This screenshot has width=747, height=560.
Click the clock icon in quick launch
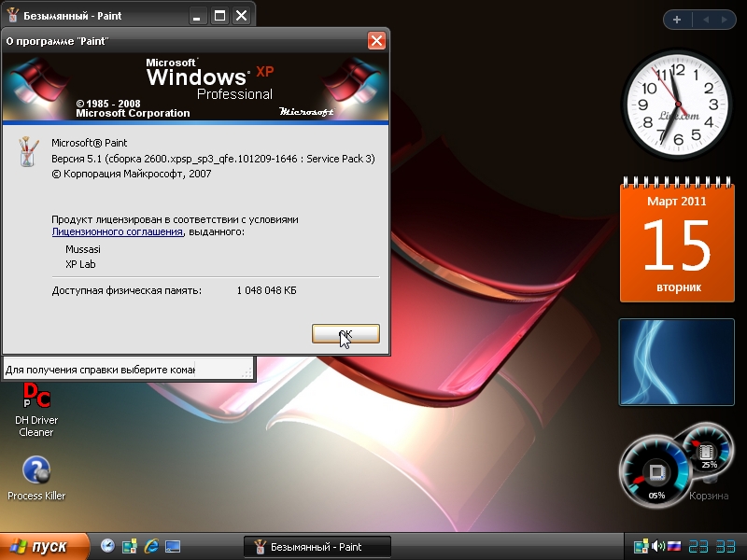point(108,546)
